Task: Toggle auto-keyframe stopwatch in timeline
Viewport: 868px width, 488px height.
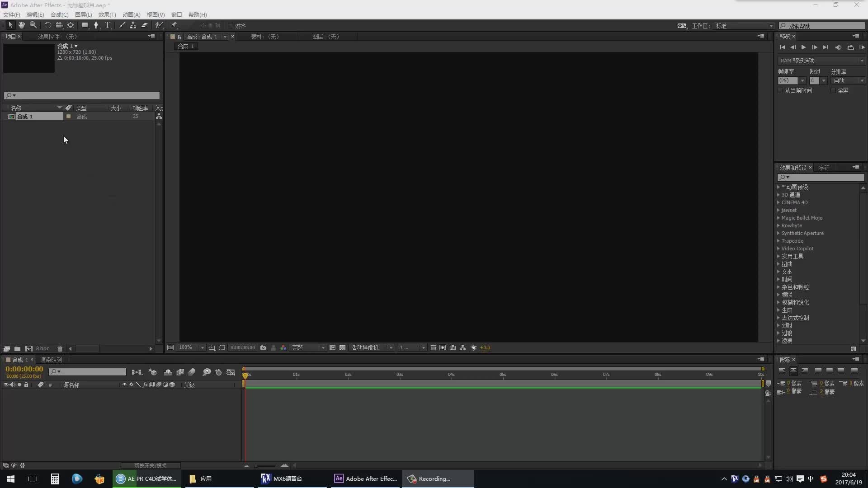Action: pyautogui.click(x=219, y=372)
